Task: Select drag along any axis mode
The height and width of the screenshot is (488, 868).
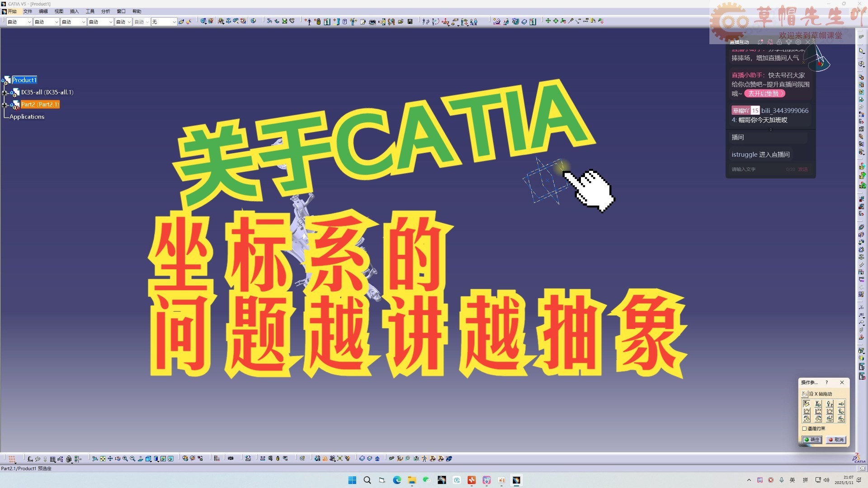Action: point(841,404)
